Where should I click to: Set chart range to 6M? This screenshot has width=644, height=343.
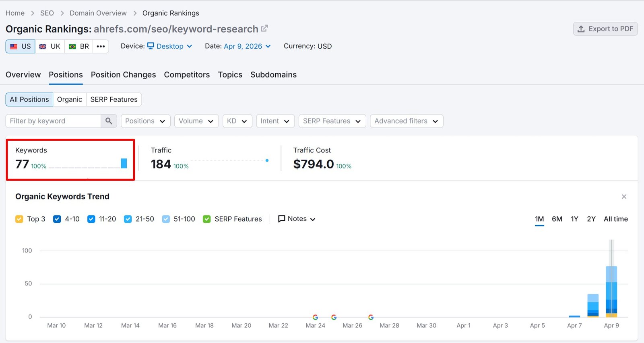557,219
